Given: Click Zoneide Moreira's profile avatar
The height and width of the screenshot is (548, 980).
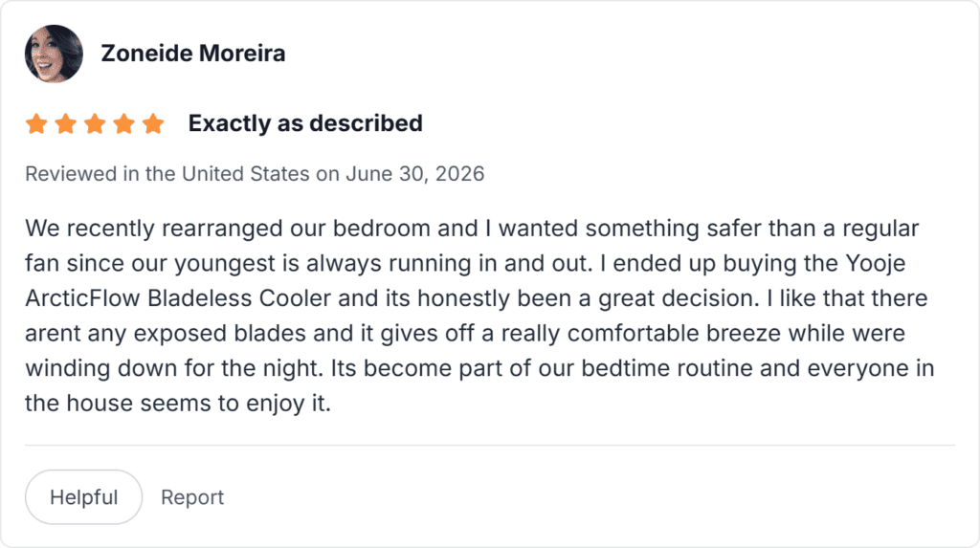Looking at the screenshot, I should coord(54,54).
